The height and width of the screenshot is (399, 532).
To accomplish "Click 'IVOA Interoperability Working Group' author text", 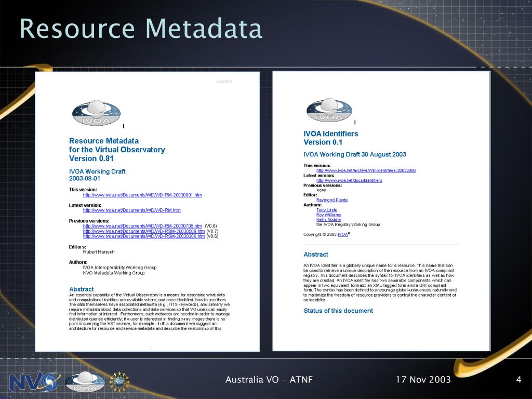I will (x=120, y=268).
